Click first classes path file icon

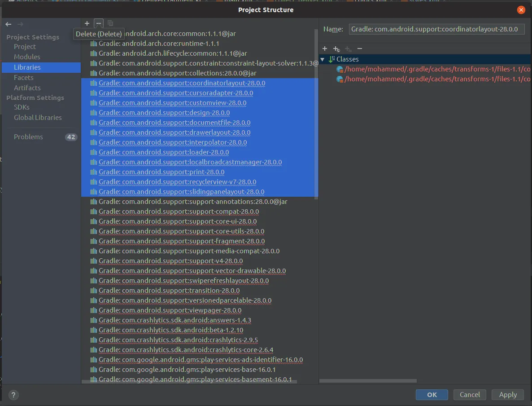click(340, 69)
